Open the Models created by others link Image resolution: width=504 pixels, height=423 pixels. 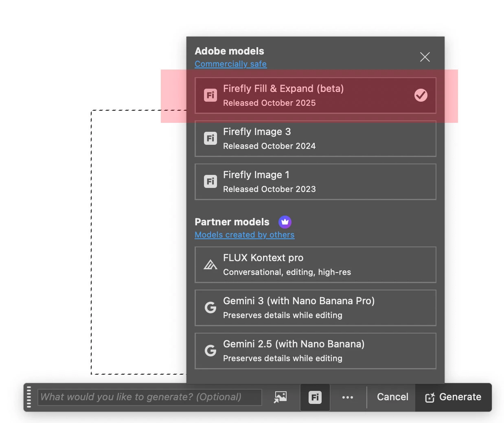pyautogui.click(x=245, y=235)
